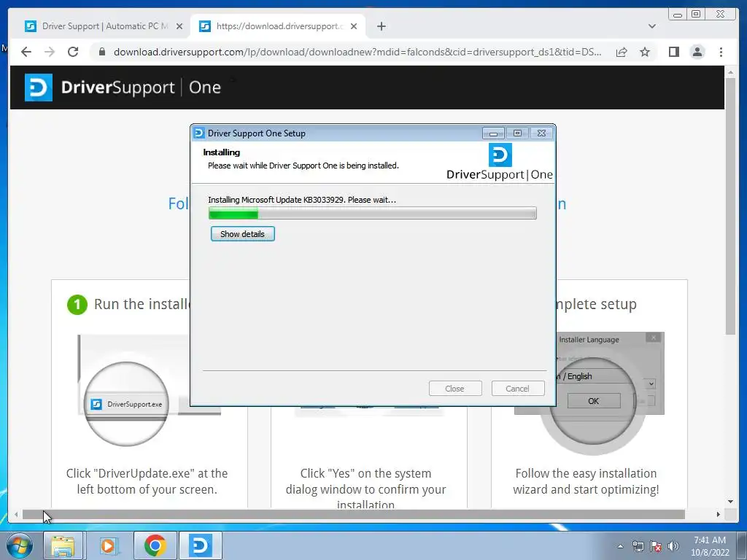Click the Installer Language OK illustration
This screenshot has width=747, height=560.
(593, 401)
